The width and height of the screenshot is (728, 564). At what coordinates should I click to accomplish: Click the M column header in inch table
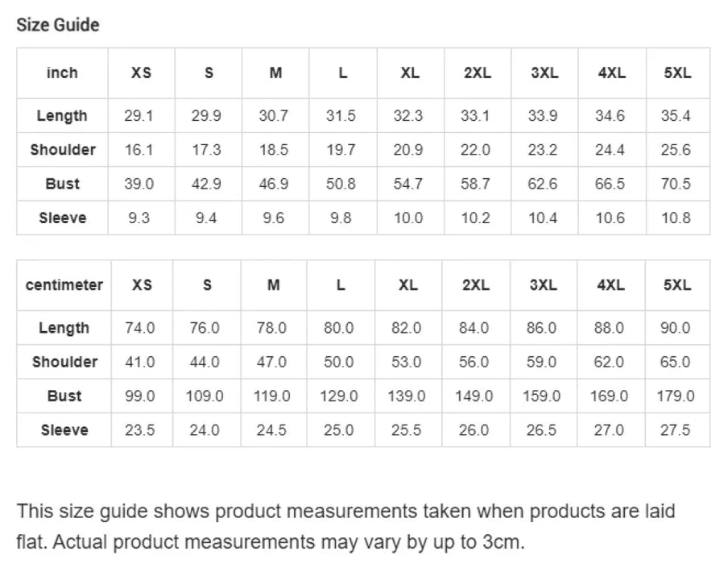tap(275, 73)
